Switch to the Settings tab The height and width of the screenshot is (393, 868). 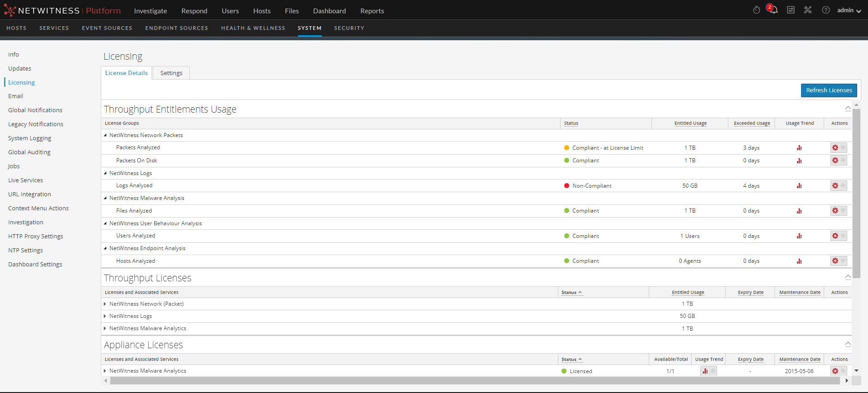click(171, 73)
